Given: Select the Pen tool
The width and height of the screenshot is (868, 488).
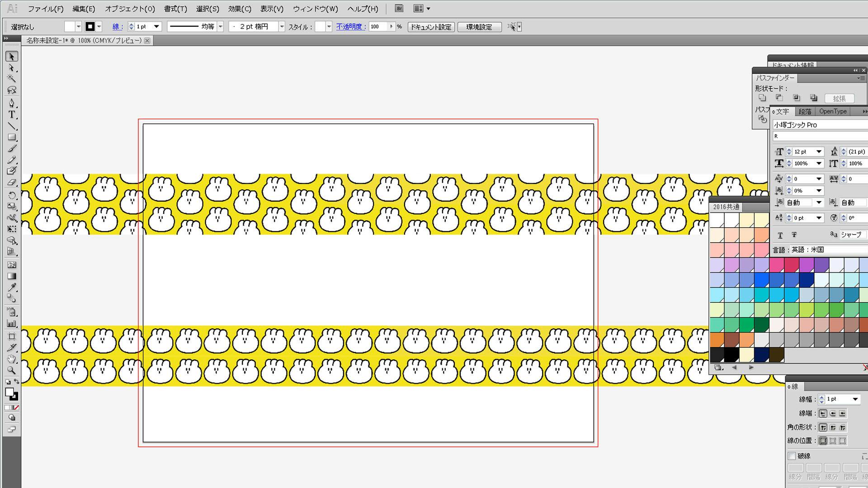Looking at the screenshot, I should (x=12, y=103).
